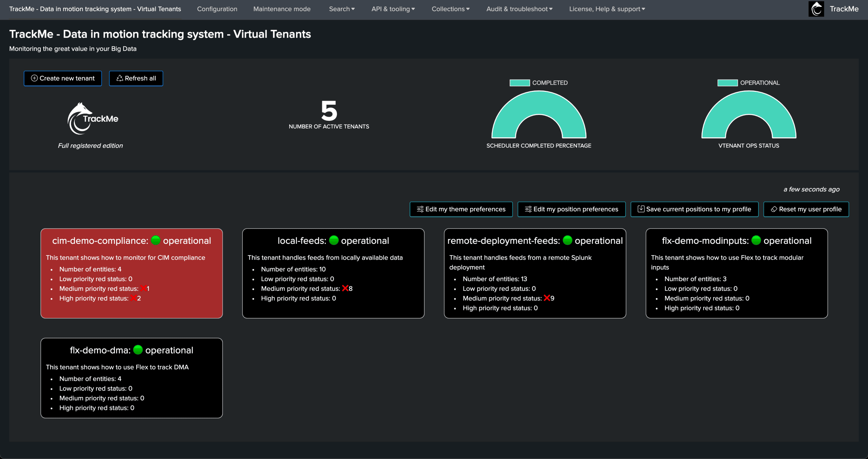Click the TrackMe wolf logo in header
The width and height of the screenshot is (868, 459).
pyautogui.click(x=816, y=9)
